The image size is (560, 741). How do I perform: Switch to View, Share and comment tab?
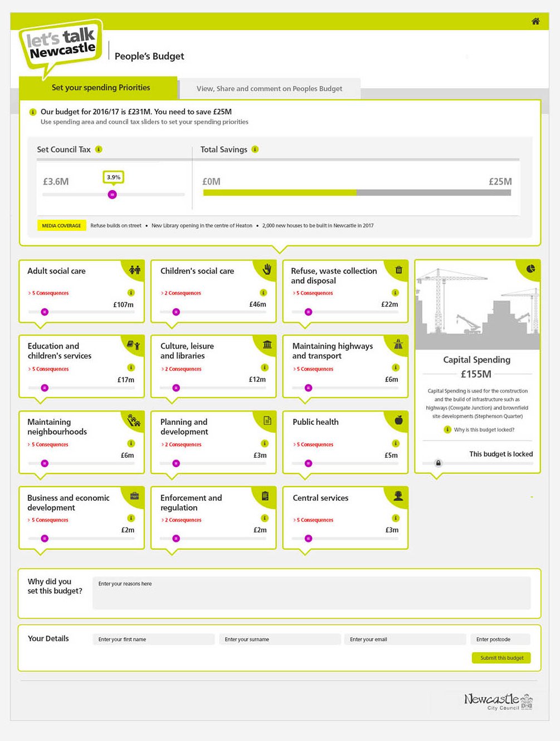(270, 89)
